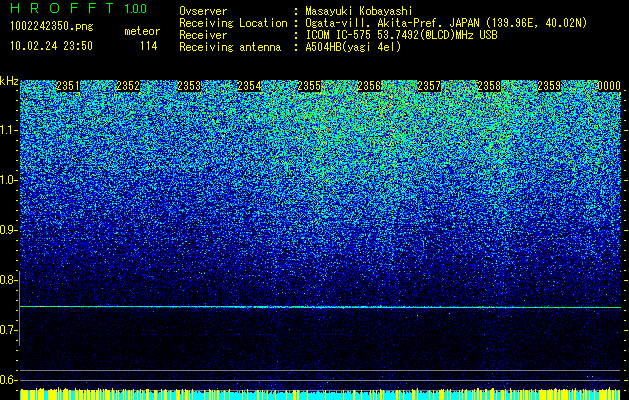Click the kHz axis unit label
The image size is (629, 400).
(9, 81)
